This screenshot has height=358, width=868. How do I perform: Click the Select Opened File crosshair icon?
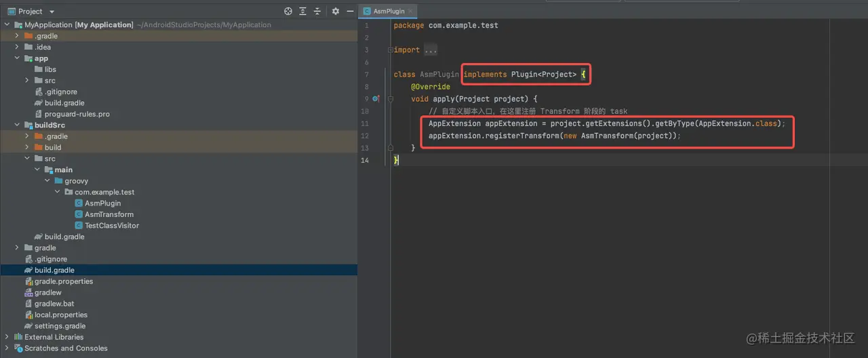point(288,12)
